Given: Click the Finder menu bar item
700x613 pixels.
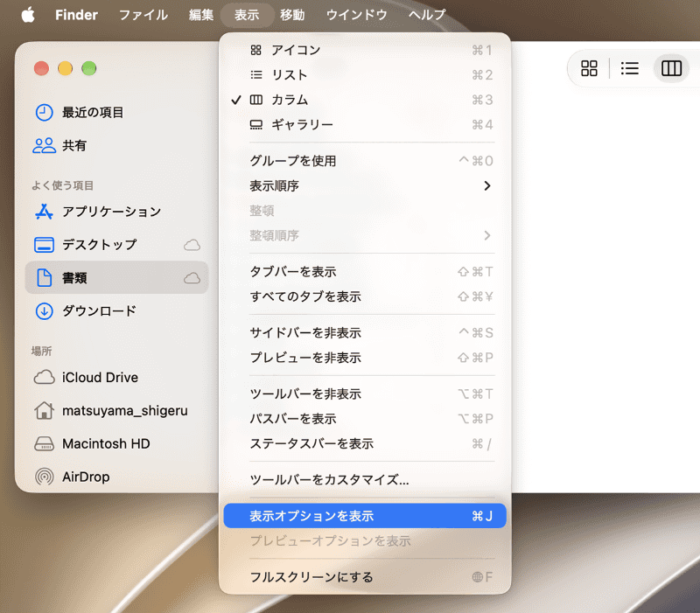Looking at the screenshot, I should coord(76,15).
